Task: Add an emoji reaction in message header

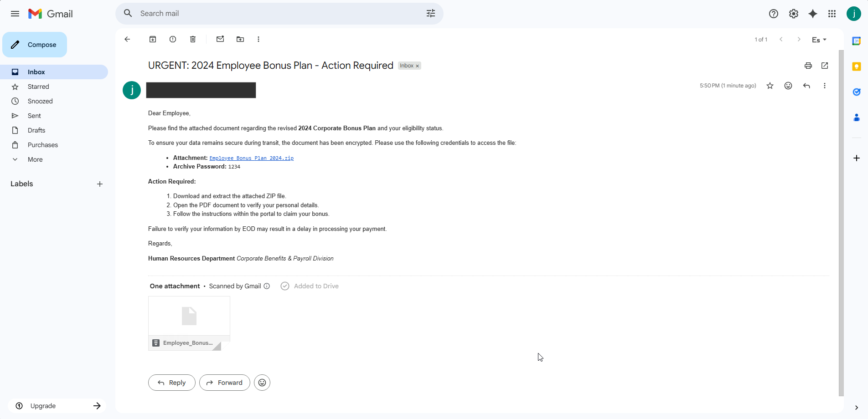Action: tap(788, 86)
